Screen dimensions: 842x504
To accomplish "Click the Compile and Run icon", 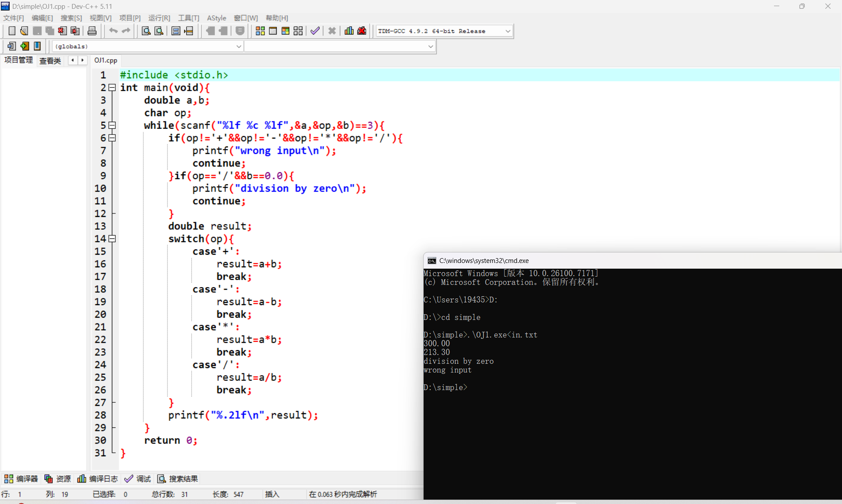I will point(285,31).
